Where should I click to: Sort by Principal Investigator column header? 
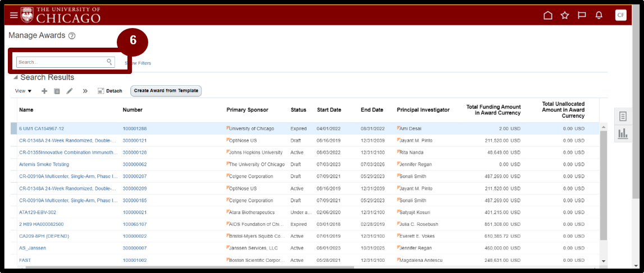click(x=423, y=110)
